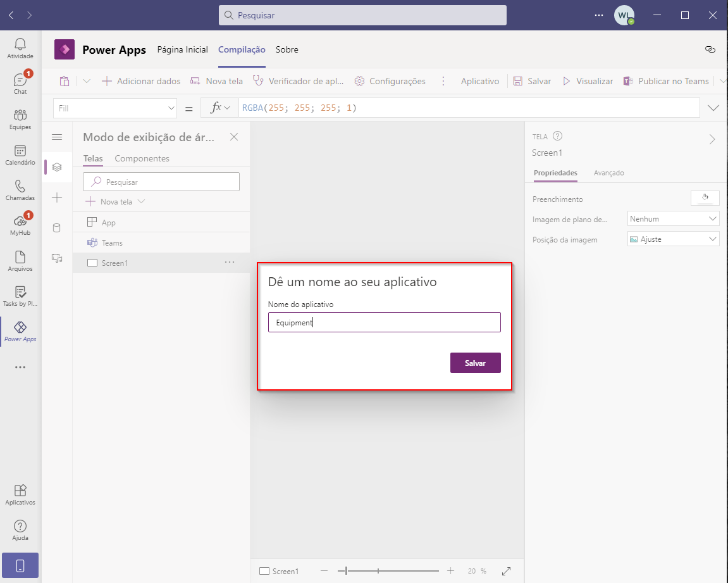Click the insert plus icon in left rail

point(57,197)
